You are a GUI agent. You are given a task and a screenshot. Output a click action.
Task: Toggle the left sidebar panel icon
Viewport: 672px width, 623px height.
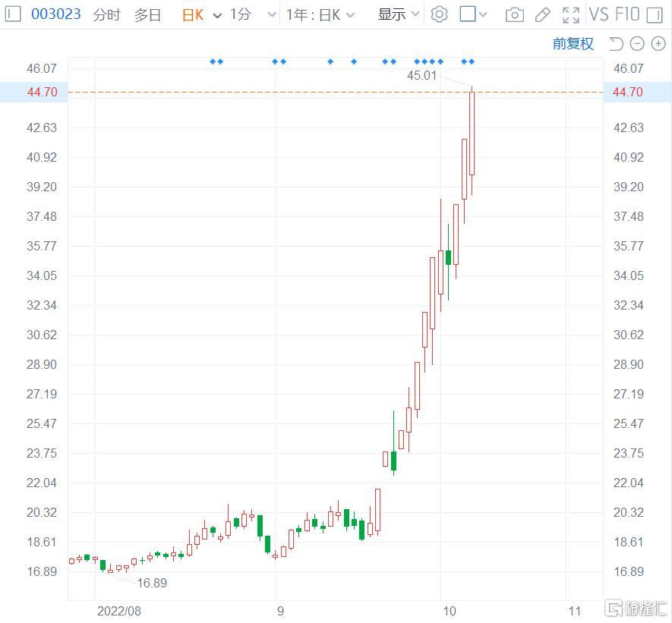[x=13, y=14]
